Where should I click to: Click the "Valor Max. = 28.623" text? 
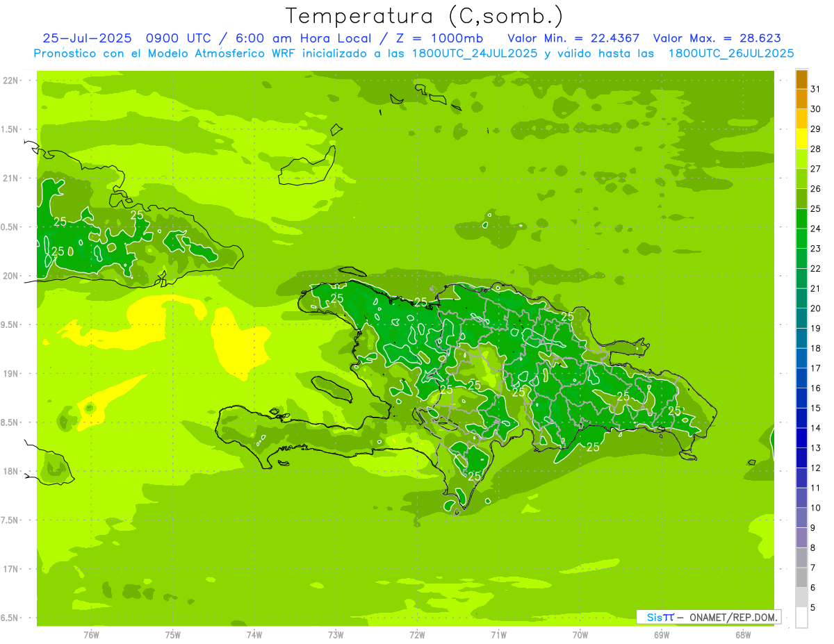pyautogui.click(x=717, y=38)
